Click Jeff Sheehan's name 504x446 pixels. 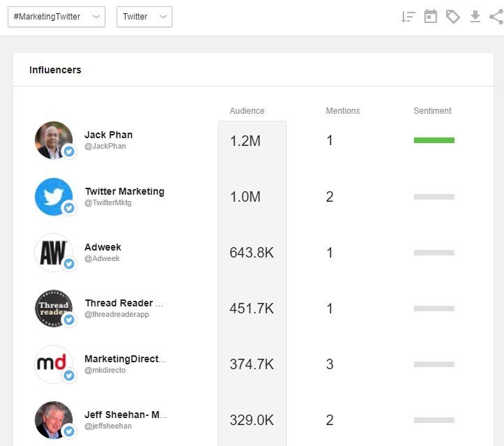tap(126, 415)
